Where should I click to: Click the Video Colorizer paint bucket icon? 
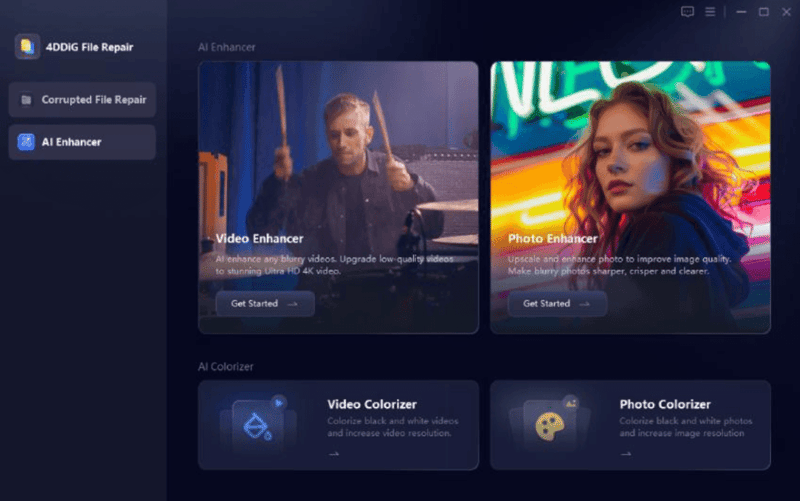pyautogui.click(x=257, y=424)
